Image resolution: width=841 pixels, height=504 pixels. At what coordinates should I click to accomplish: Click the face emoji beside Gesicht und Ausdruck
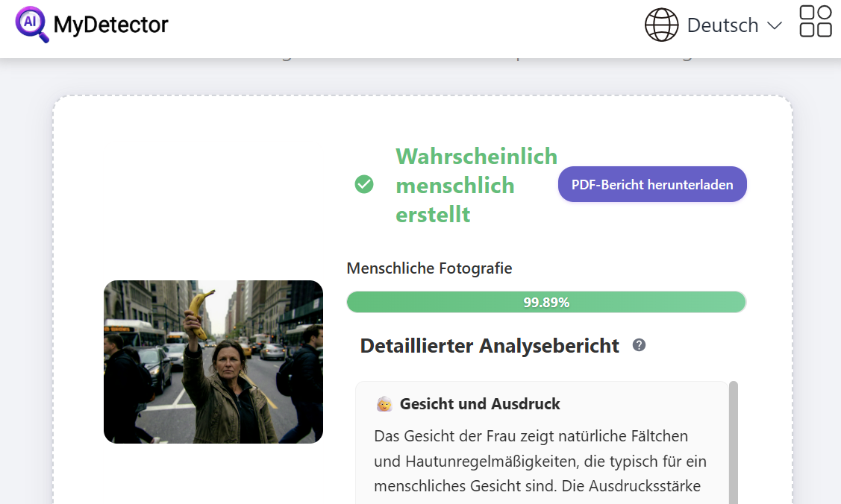pos(384,404)
